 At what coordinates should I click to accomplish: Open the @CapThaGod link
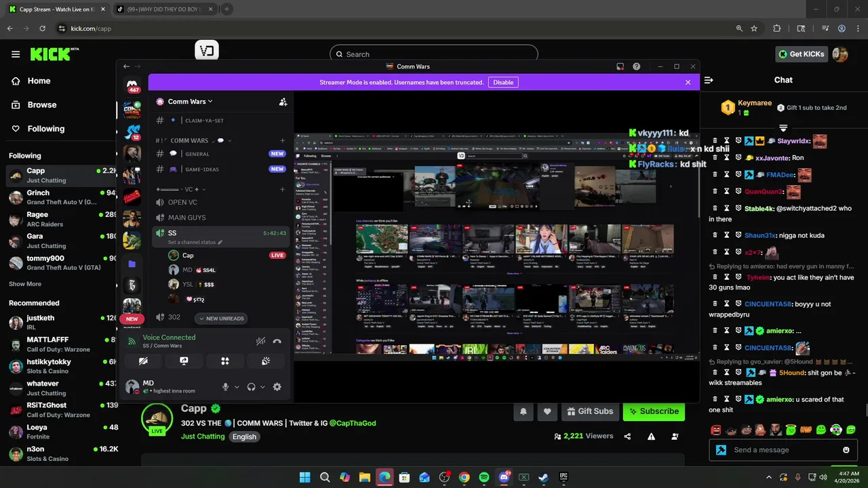353,423
